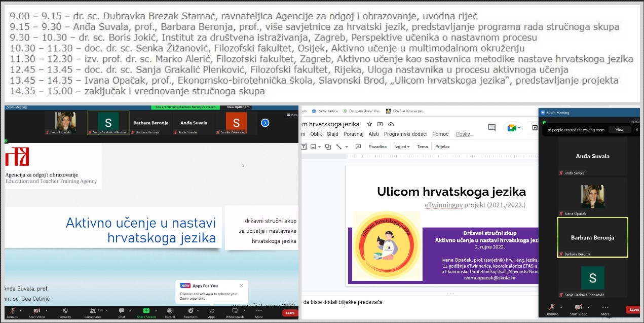The width and height of the screenshot is (644, 323).
Task: Start video in right Zoom window
Action: (x=578, y=309)
